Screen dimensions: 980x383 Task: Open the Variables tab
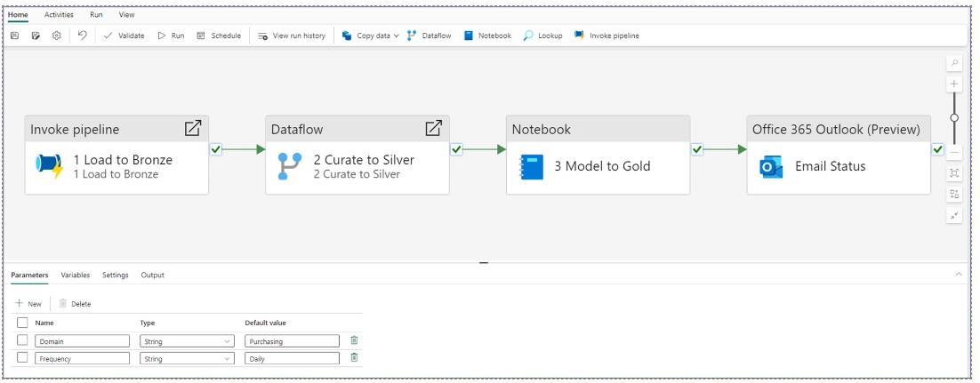[75, 275]
